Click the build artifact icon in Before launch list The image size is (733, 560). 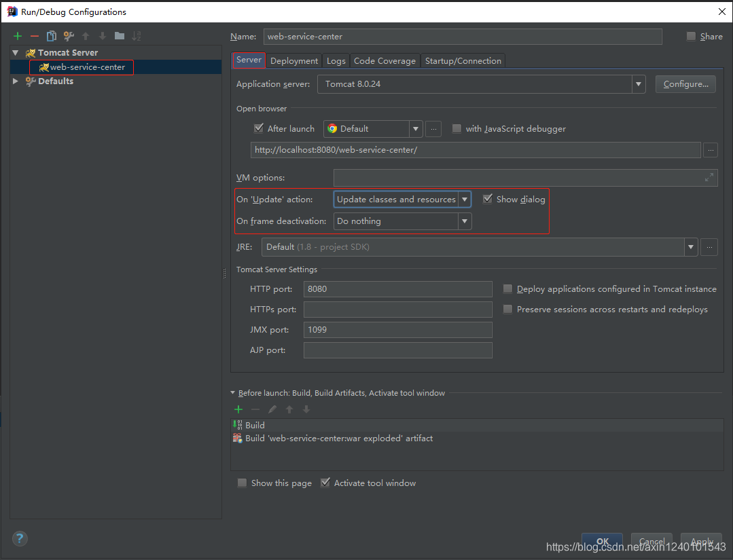238,438
